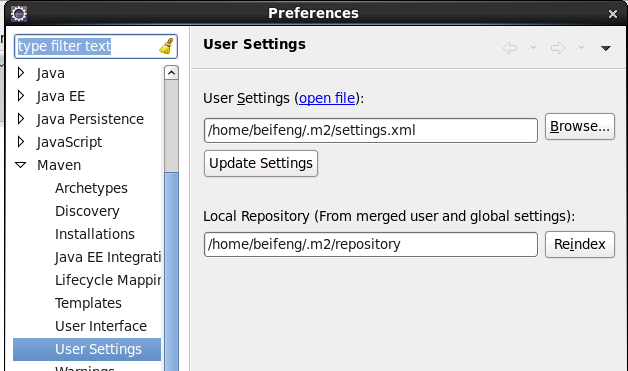Clear filter text with broom icon

pyautogui.click(x=166, y=46)
